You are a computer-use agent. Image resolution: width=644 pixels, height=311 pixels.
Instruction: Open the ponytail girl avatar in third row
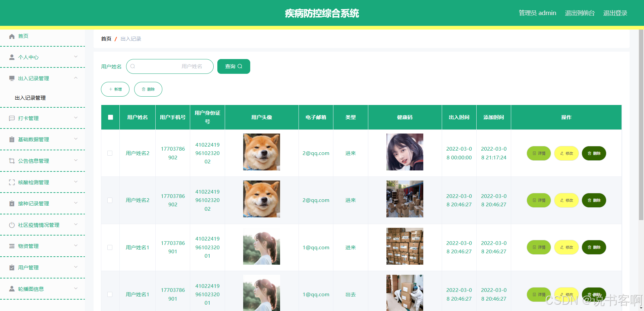point(262,246)
